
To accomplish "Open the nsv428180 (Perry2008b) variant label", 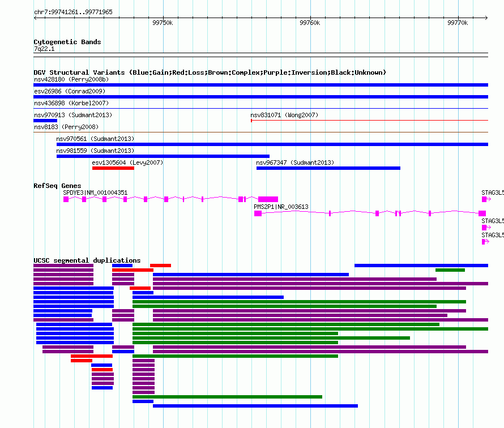I will pos(71,79).
